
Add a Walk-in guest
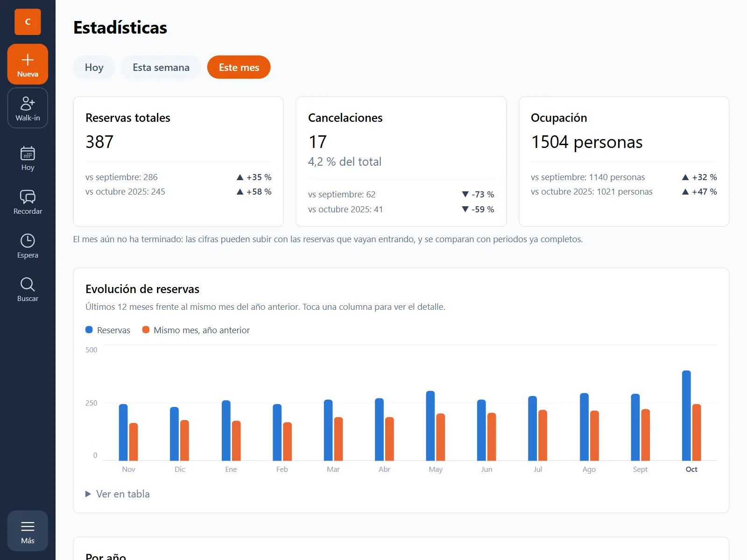(28, 108)
